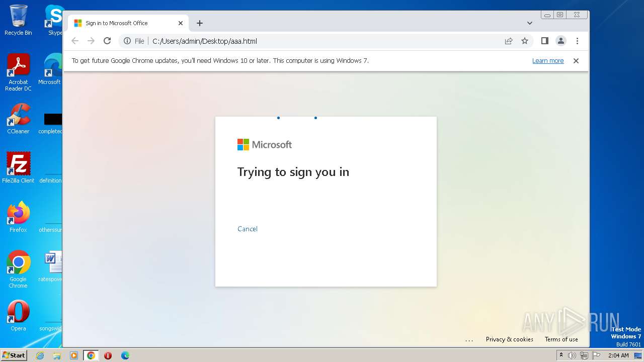Image resolution: width=644 pixels, height=362 pixels.
Task: Open the Start menu
Action: click(14, 355)
